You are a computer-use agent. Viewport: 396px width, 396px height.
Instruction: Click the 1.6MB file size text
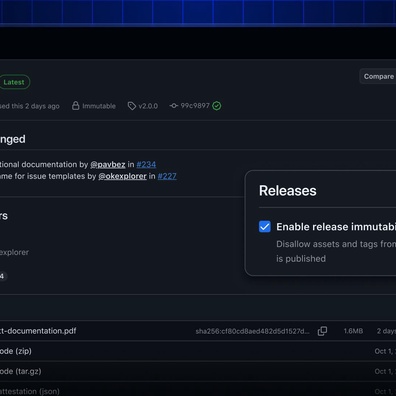coord(353,331)
